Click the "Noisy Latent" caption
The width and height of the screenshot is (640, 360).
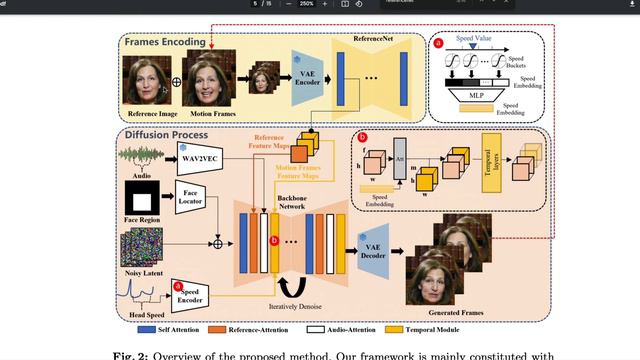tap(144, 273)
